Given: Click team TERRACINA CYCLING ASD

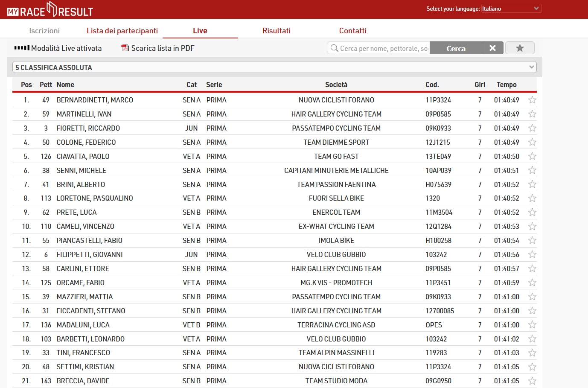Looking at the screenshot, I should 336,325.
